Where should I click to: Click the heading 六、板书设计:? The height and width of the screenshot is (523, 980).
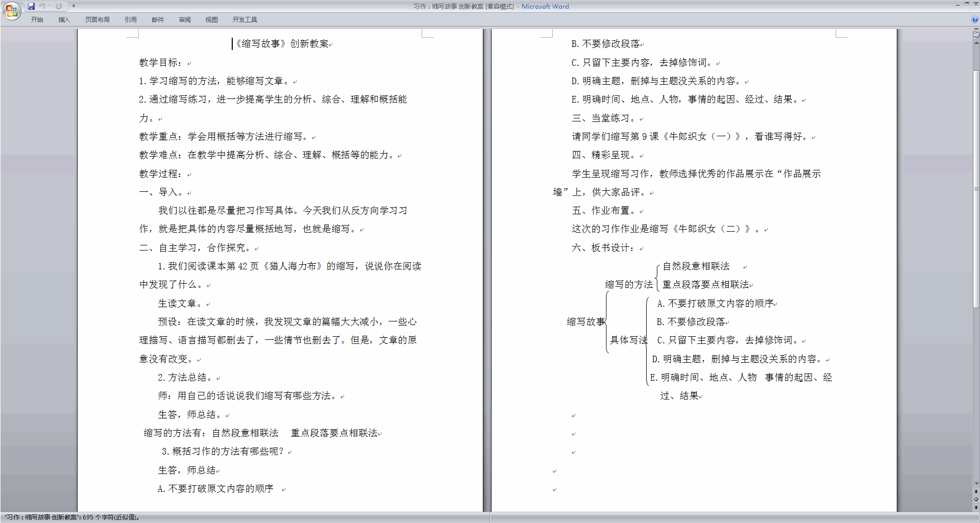click(x=604, y=248)
